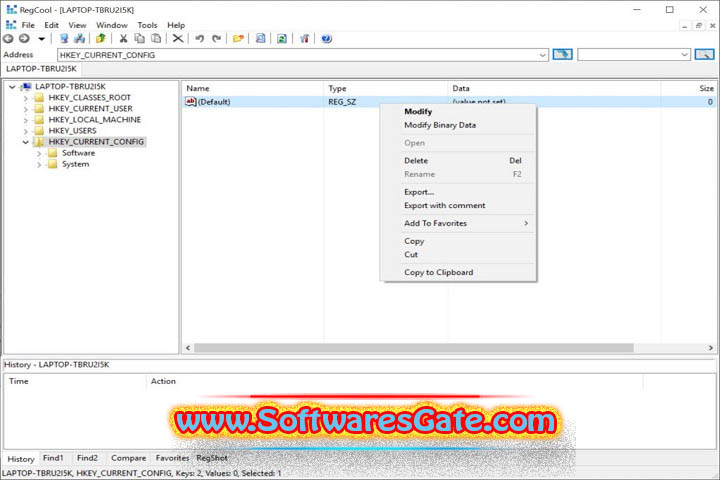Click the Cut scissors toolbar icon
Screen dimensions: 720x480
[123, 39]
